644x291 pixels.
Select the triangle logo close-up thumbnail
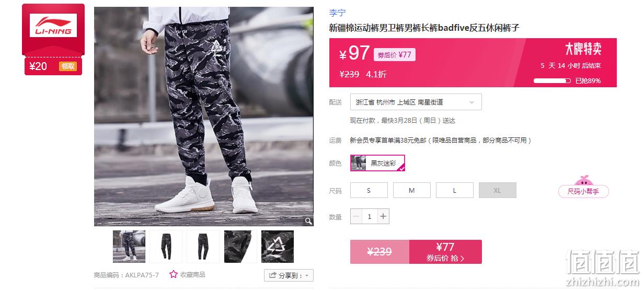pos(278,247)
